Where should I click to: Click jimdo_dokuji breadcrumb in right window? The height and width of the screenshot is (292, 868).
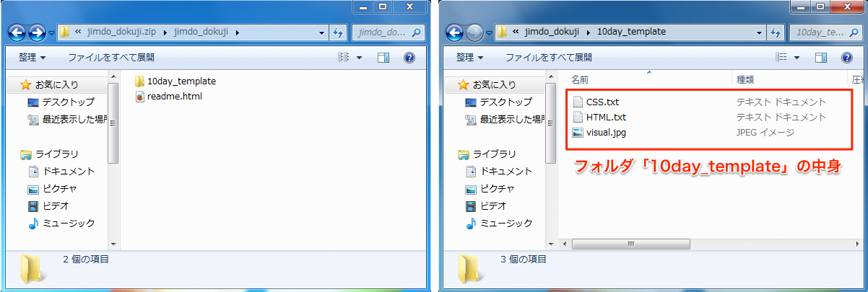(x=552, y=32)
